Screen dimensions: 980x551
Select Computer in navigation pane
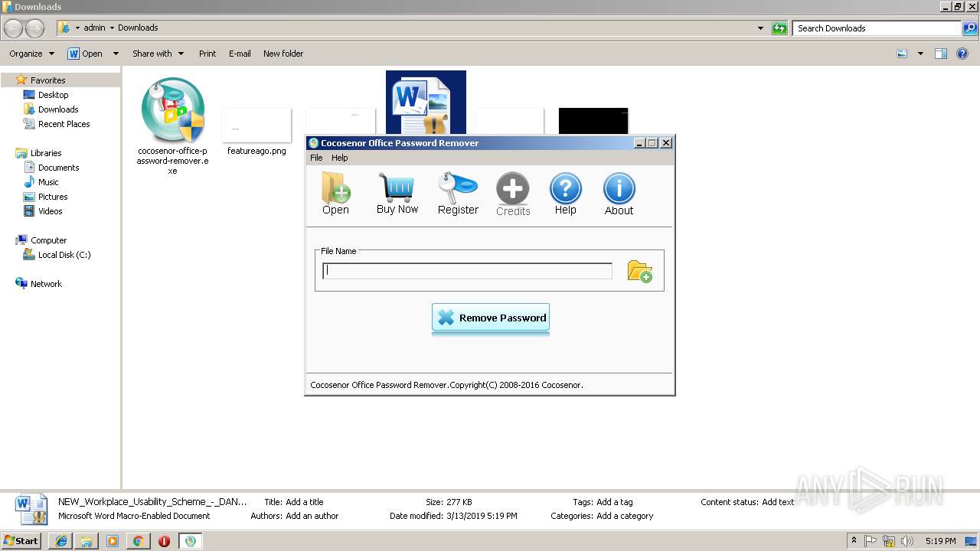48,240
